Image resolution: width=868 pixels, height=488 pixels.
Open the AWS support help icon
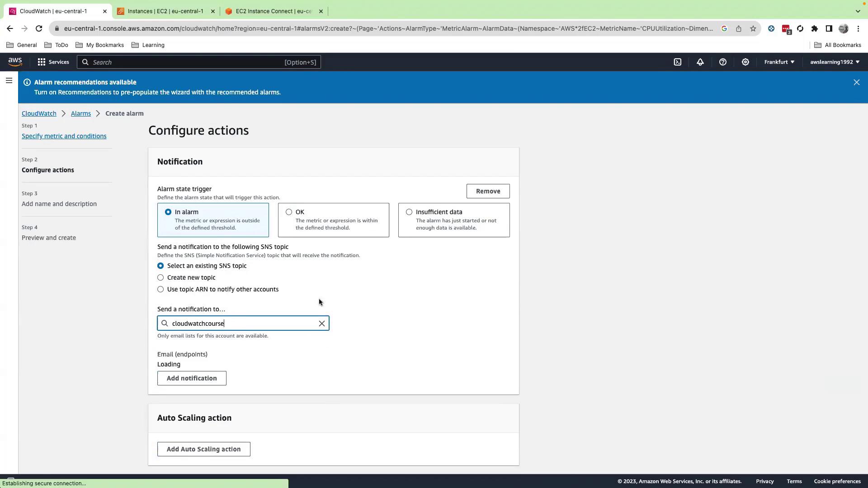pos(722,62)
